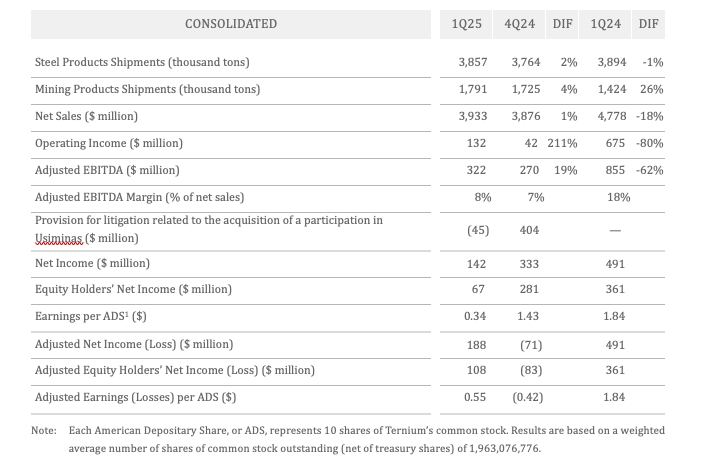Select the (45) litigation provision value
This screenshot has height=476, width=707.
coord(476,230)
